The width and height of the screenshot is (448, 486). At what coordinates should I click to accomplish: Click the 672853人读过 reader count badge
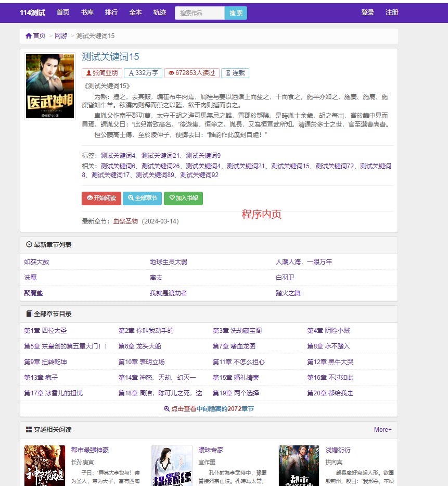[191, 73]
